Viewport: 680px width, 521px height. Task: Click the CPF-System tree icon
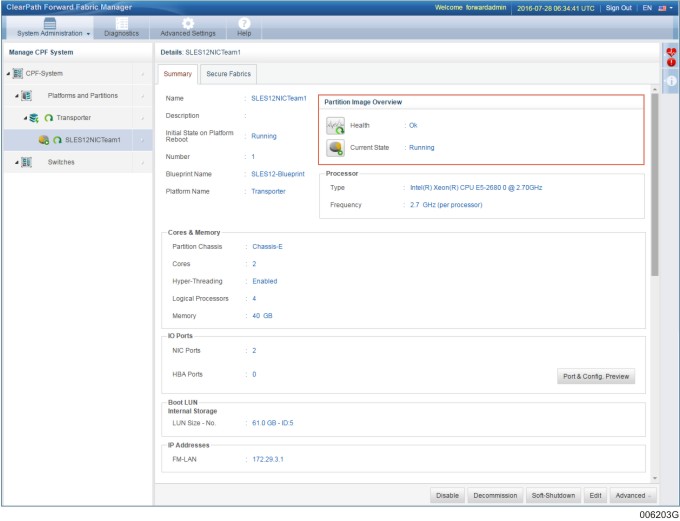(20, 73)
